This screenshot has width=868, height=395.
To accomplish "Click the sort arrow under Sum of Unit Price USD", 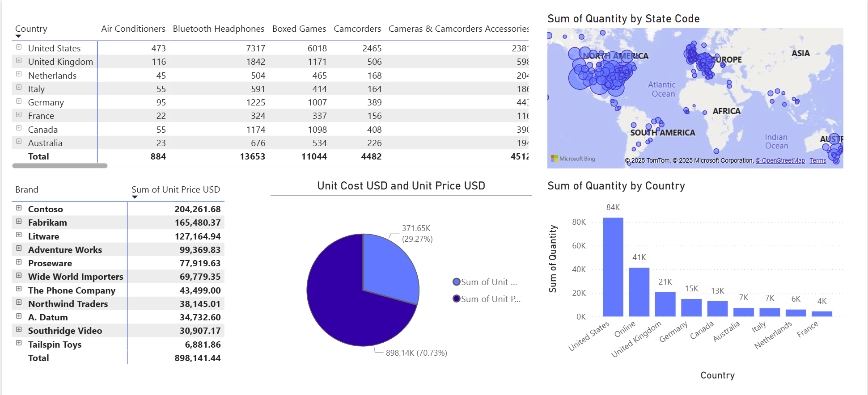I will coord(134,197).
